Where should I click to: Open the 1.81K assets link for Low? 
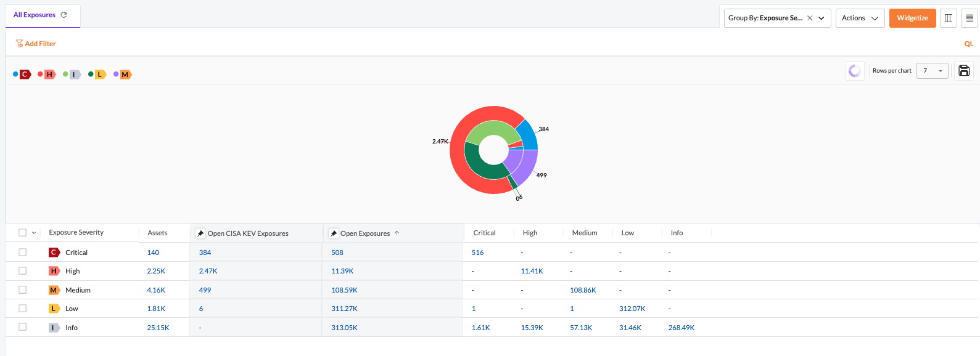coord(156,309)
